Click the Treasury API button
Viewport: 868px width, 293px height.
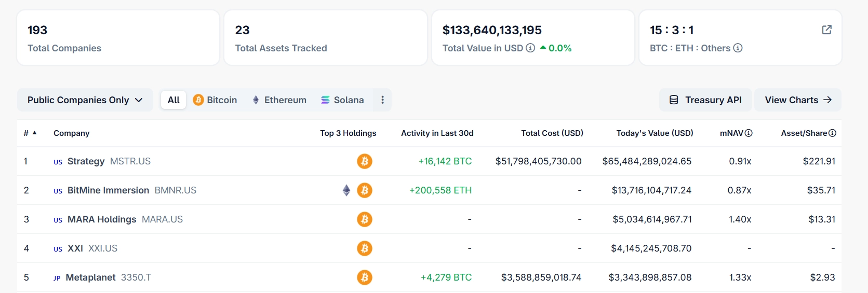click(705, 100)
